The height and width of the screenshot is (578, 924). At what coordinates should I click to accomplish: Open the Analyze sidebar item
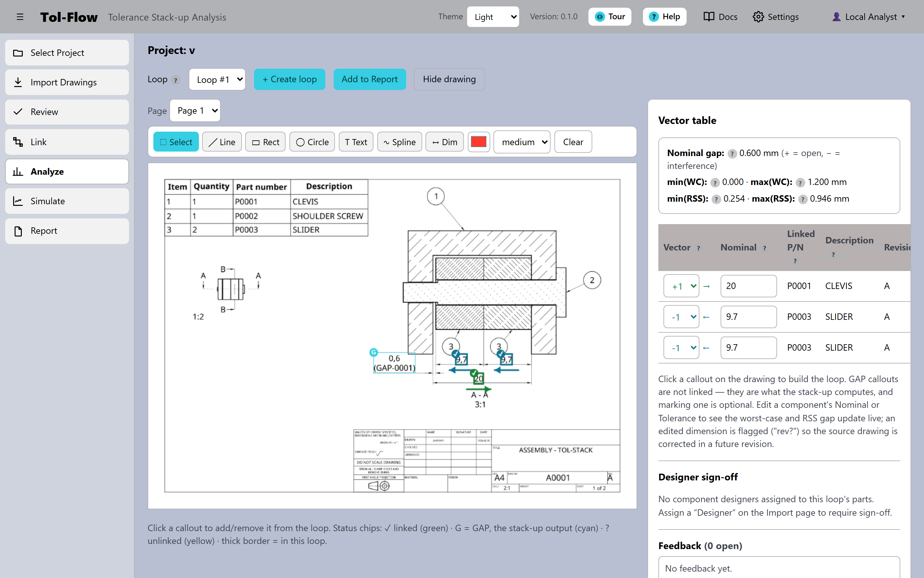[67, 172]
